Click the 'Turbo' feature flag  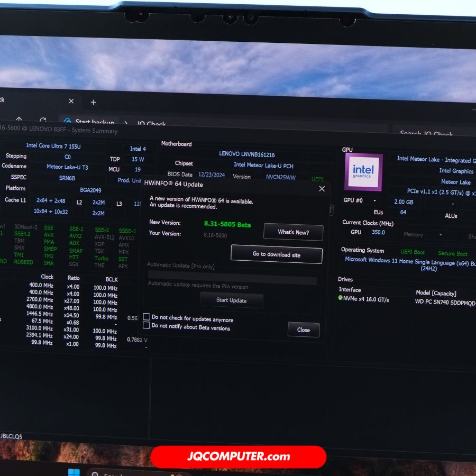point(102,258)
